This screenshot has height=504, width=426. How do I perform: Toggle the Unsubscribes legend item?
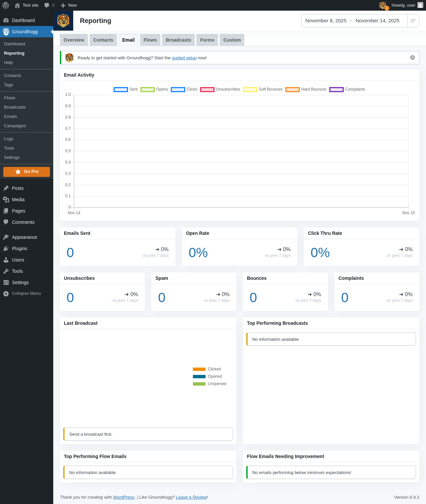tap(220, 89)
